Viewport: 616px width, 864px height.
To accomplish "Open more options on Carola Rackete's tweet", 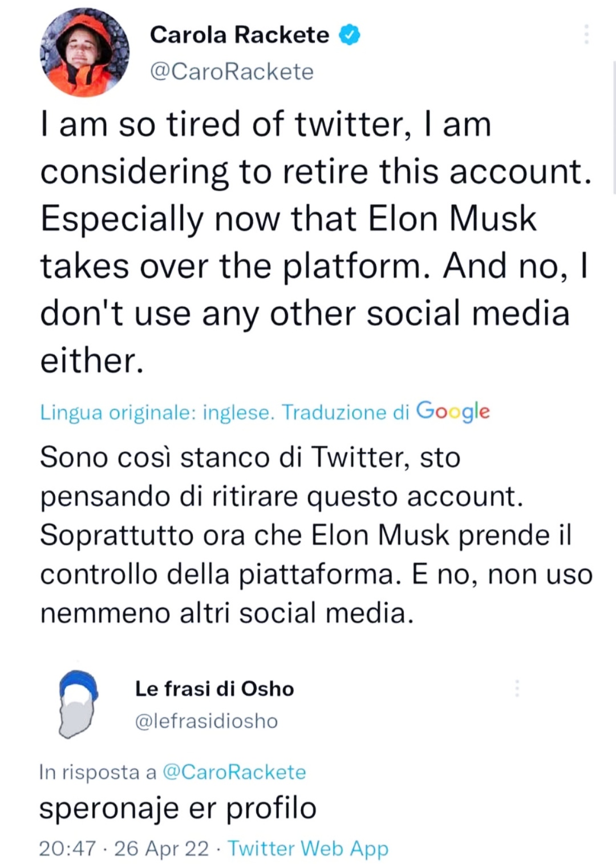I will (x=586, y=35).
